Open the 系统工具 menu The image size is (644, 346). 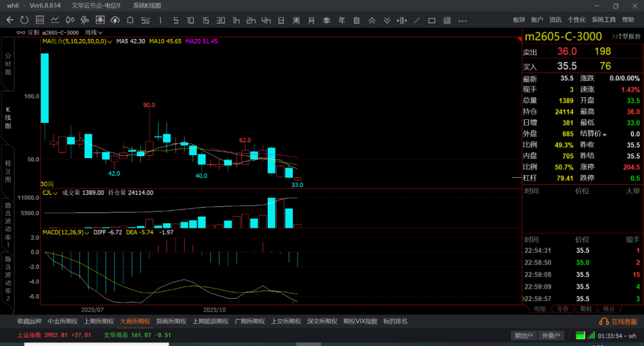[x=603, y=20]
